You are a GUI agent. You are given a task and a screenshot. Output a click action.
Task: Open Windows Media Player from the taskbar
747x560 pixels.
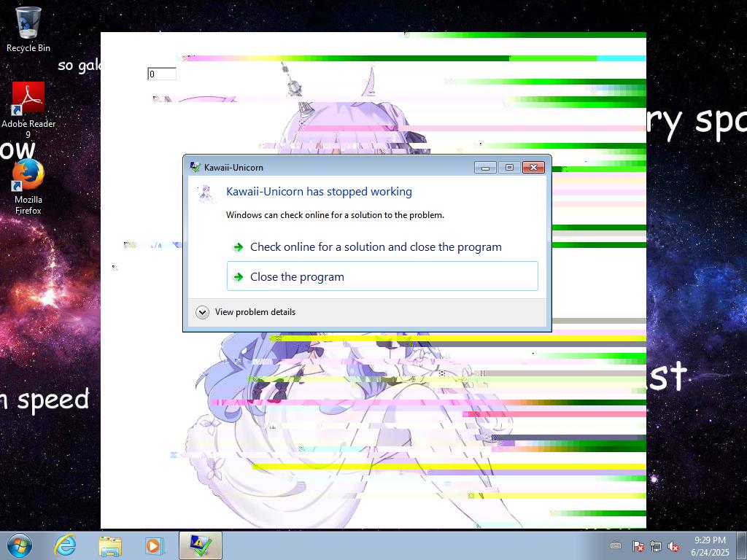point(155,545)
